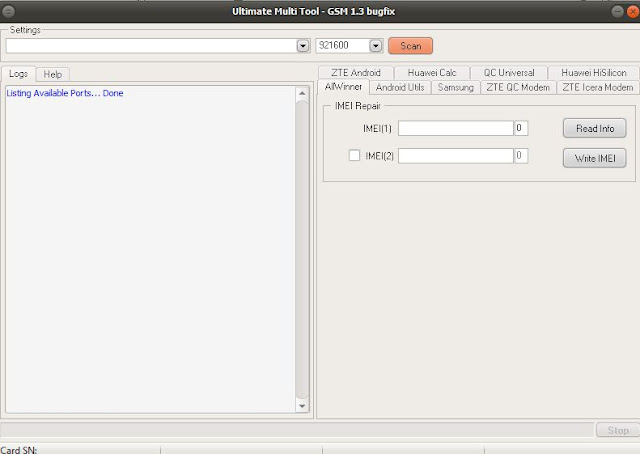Open the QC Universal tab
Image resolution: width=640 pixels, height=454 pixels.
pos(509,73)
